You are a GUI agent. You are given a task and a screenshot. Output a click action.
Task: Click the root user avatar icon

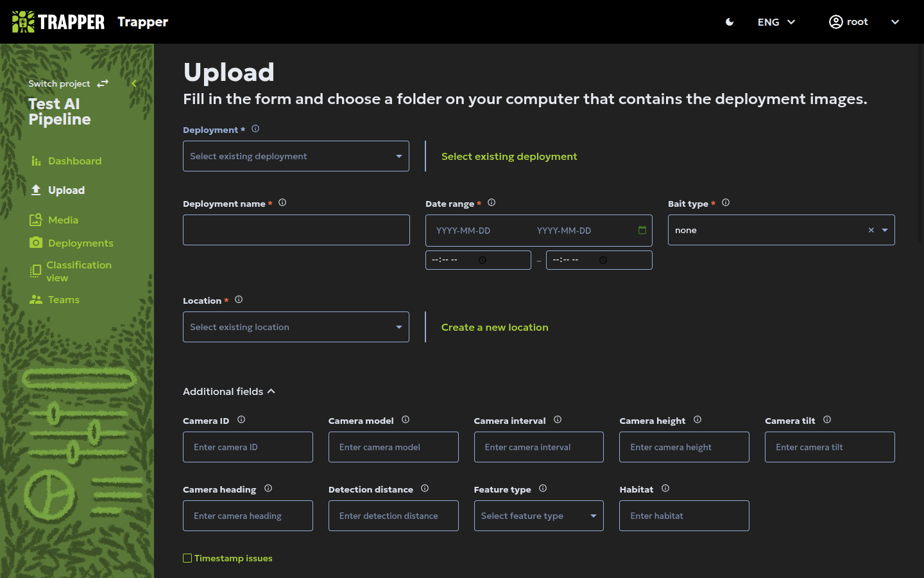pyautogui.click(x=835, y=22)
